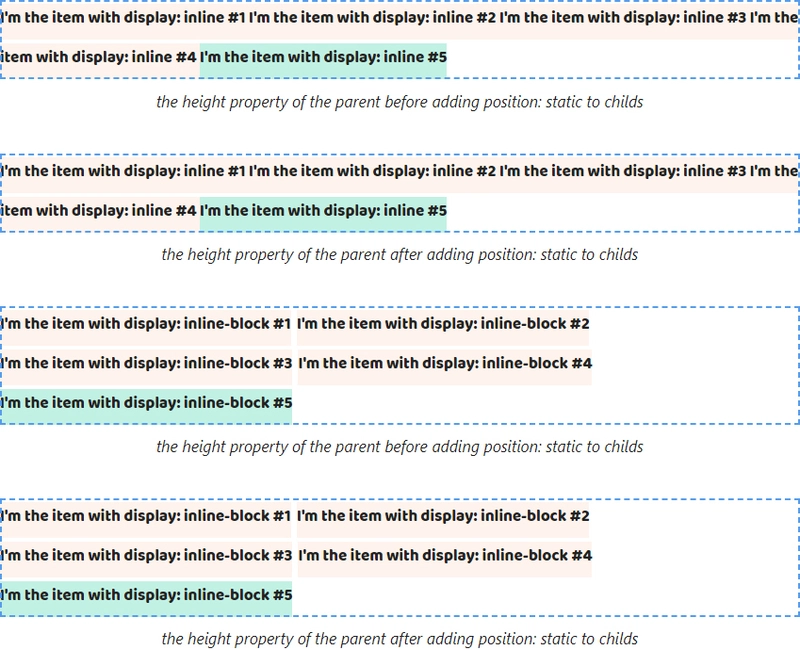Select inline #2 item in the 'before adding' box

pyautogui.click(x=372, y=18)
